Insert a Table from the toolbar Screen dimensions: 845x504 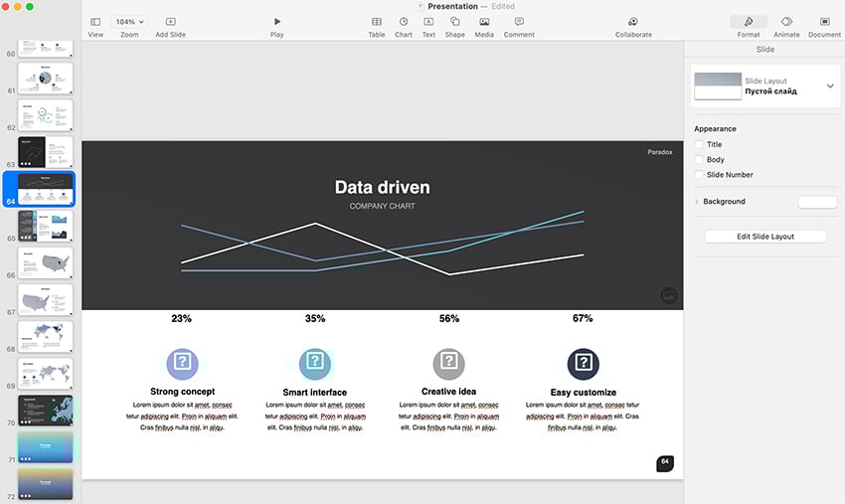(x=377, y=21)
